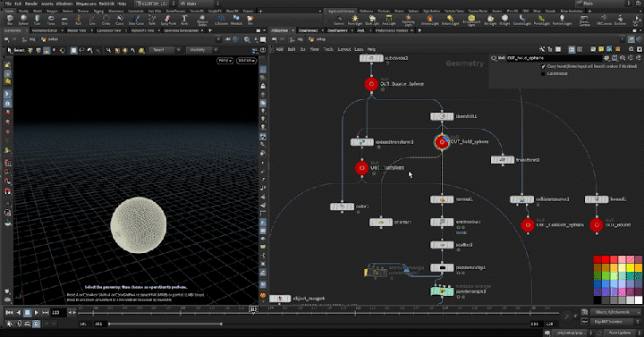The image size is (644, 337).
Task: Add an Area Light from shelf
Action: coord(388,20)
